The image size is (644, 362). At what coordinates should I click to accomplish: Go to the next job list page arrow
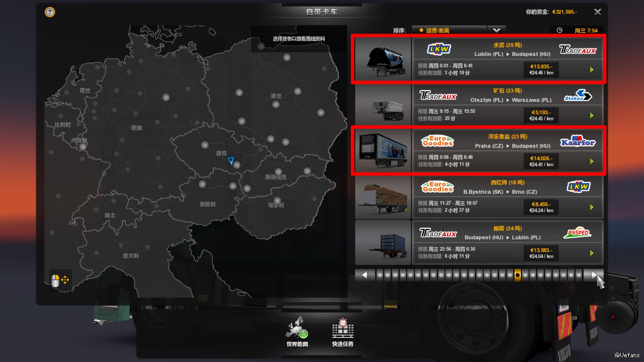(x=593, y=275)
